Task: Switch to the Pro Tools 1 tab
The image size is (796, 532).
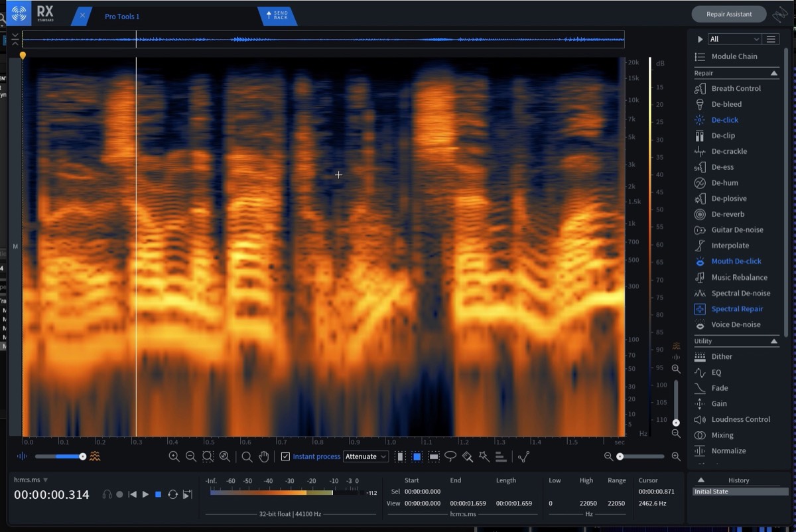Action: pyautogui.click(x=122, y=17)
